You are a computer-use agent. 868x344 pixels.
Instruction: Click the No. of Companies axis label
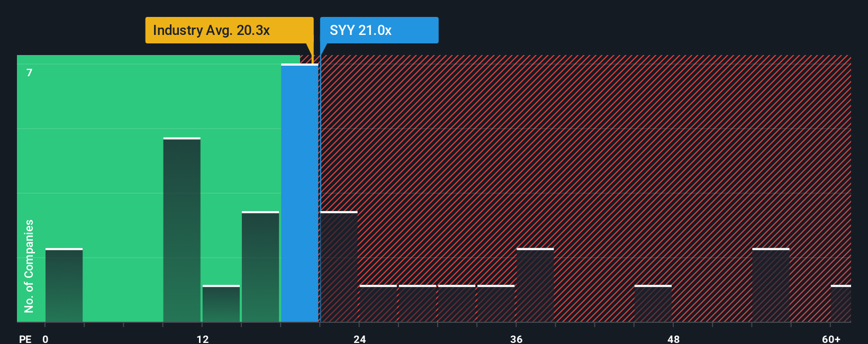[29, 266]
